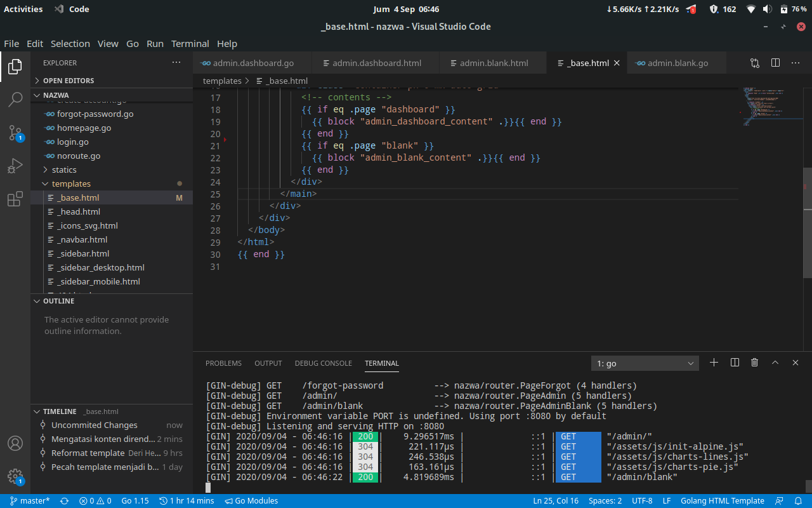Switch to admin.blank.html tab
Viewport: 812px width, 508px height.
coord(493,63)
